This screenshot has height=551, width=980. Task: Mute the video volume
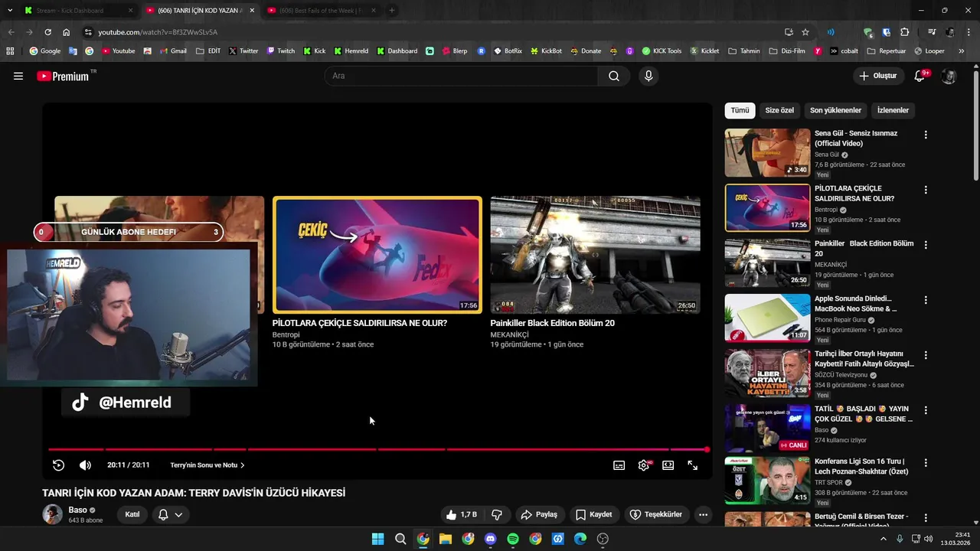coord(85,465)
